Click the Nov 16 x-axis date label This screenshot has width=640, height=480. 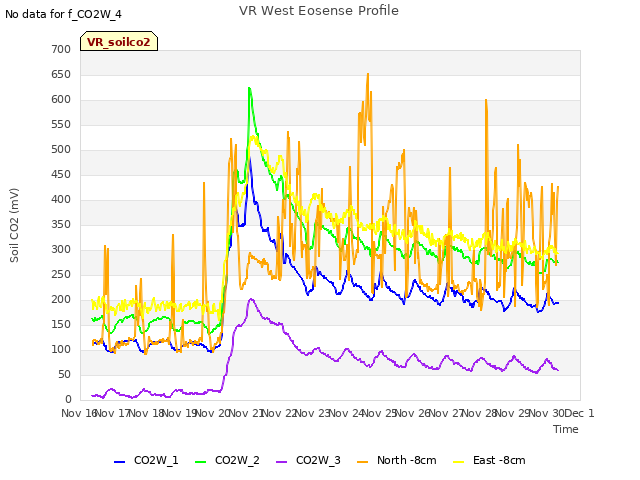[x=79, y=413]
